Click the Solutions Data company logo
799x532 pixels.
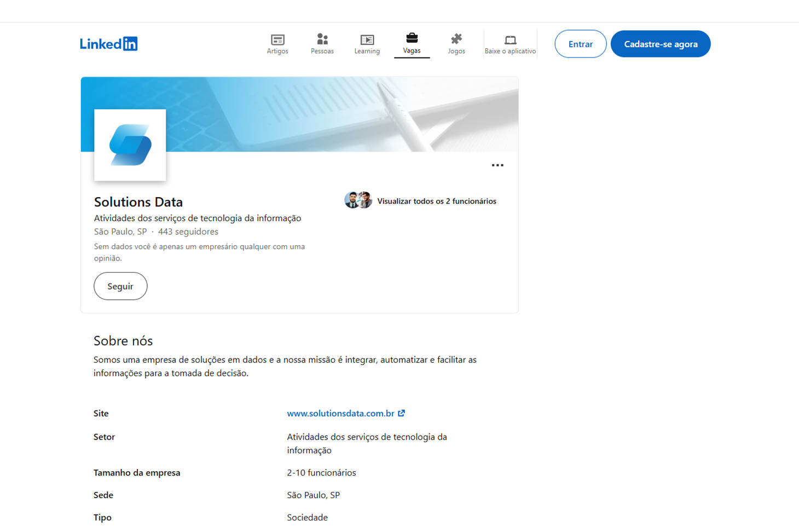tap(130, 145)
